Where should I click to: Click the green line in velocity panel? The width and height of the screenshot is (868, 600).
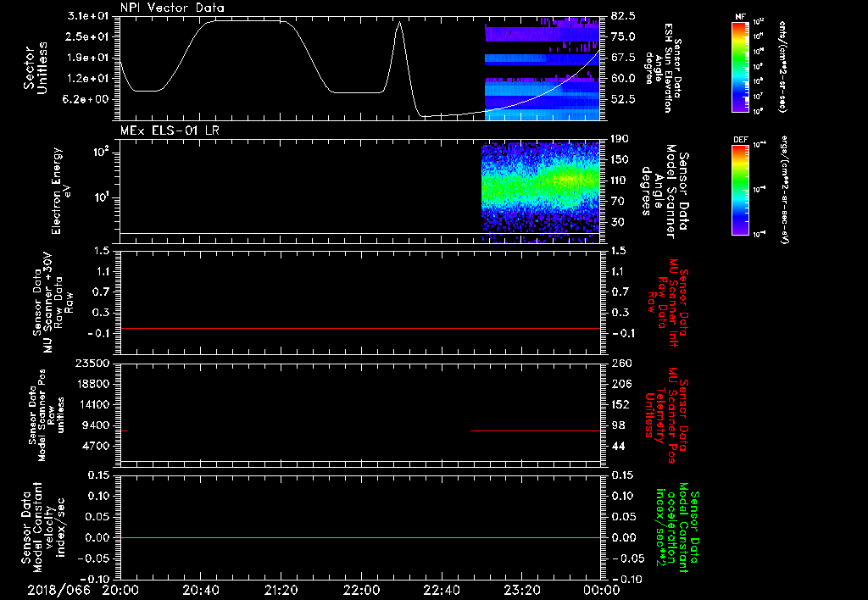[x=360, y=537]
